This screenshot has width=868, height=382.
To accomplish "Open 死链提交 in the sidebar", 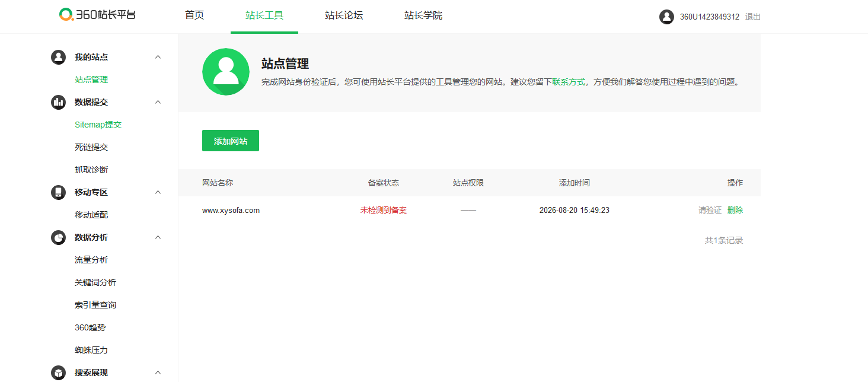I will pos(91,147).
